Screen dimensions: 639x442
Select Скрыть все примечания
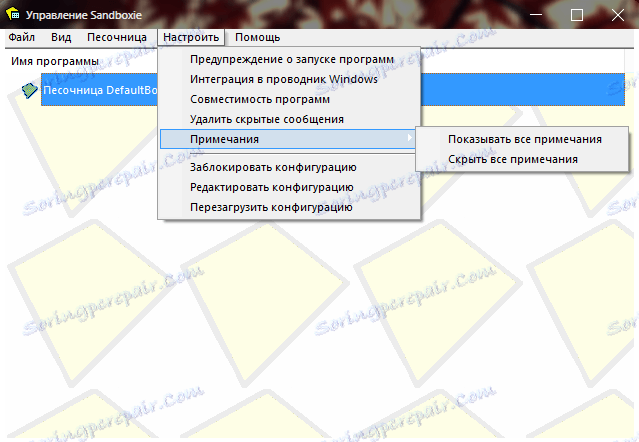pos(524,159)
